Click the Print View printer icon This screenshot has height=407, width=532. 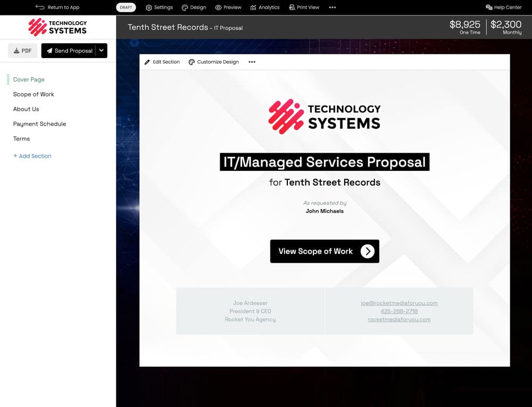tap(292, 7)
